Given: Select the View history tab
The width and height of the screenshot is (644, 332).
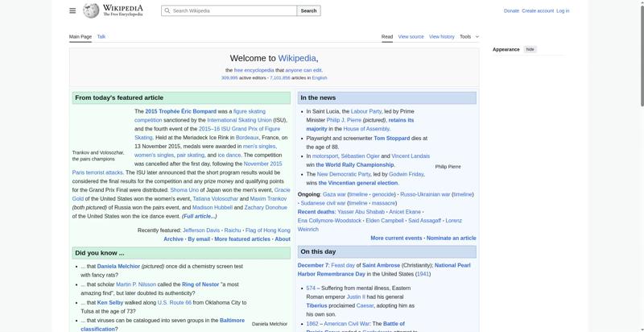Looking at the screenshot, I should [x=441, y=36].
